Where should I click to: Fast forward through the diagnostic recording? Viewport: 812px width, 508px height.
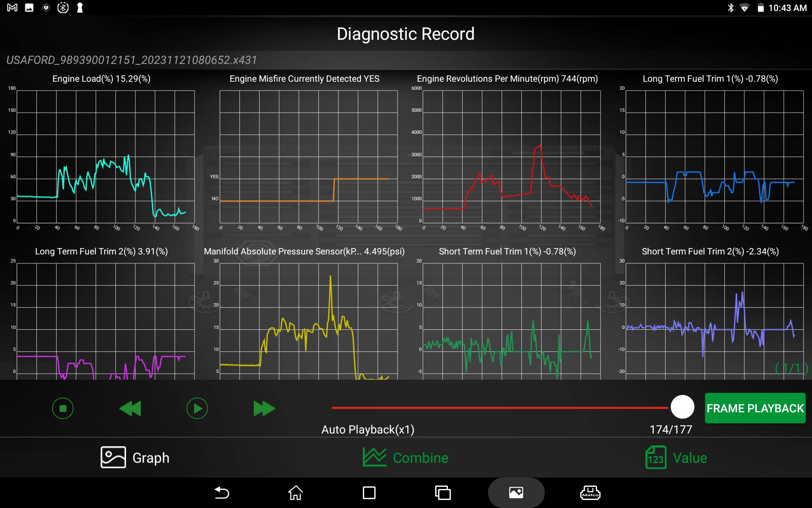point(264,408)
